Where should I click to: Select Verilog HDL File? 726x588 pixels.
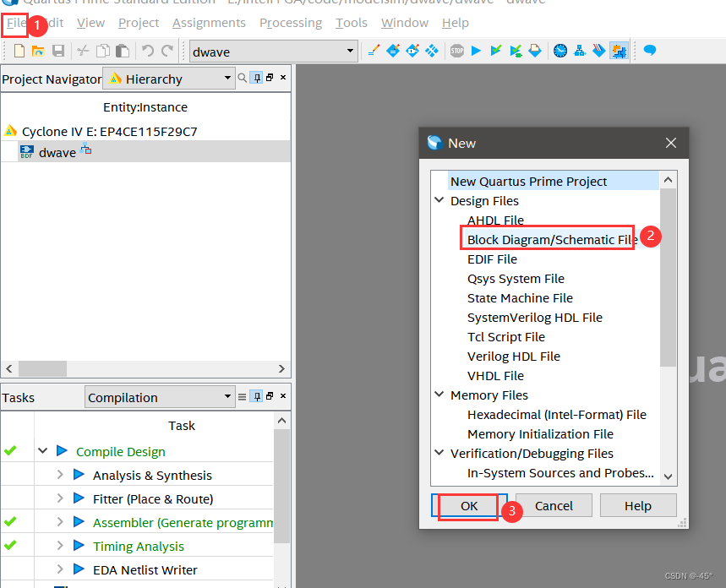tap(514, 356)
